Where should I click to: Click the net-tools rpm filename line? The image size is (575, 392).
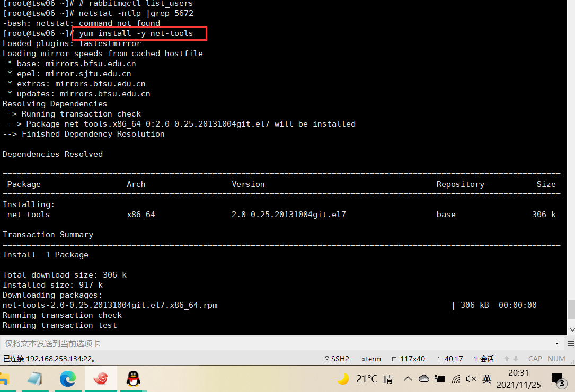(x=110, y=305)
